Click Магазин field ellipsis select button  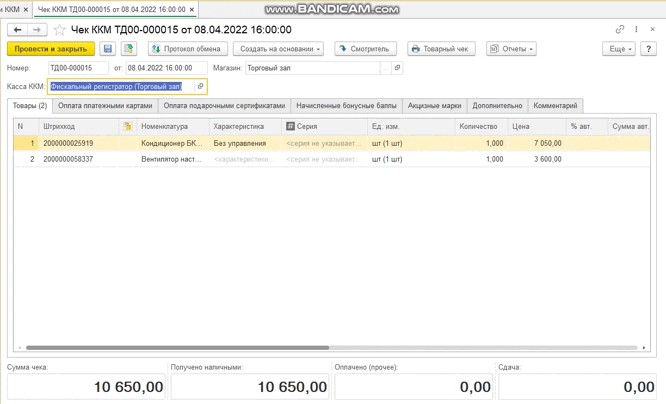coord(385,68)
